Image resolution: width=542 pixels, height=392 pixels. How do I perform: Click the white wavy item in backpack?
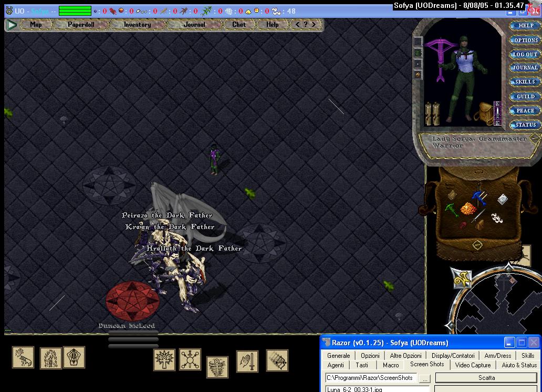coord(497,218)
